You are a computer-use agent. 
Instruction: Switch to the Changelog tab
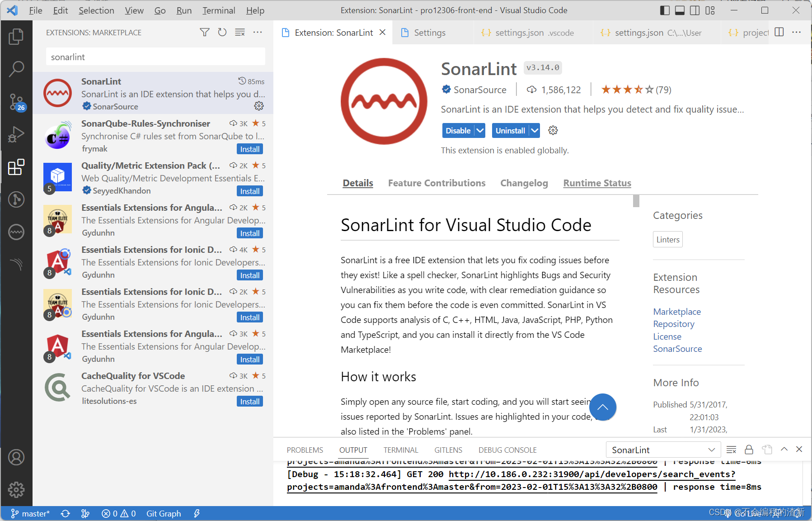(x=524, y=183)
